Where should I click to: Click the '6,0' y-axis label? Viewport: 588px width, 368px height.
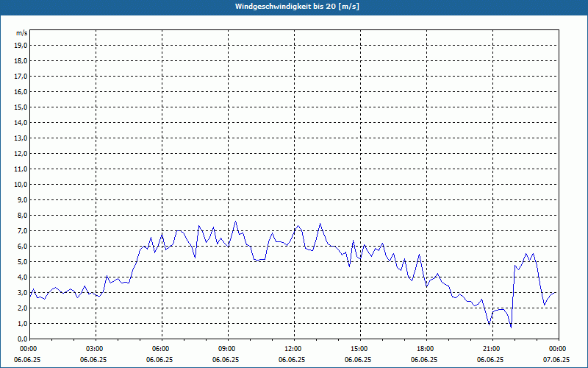pyautogui.click(x=22, y=247)
